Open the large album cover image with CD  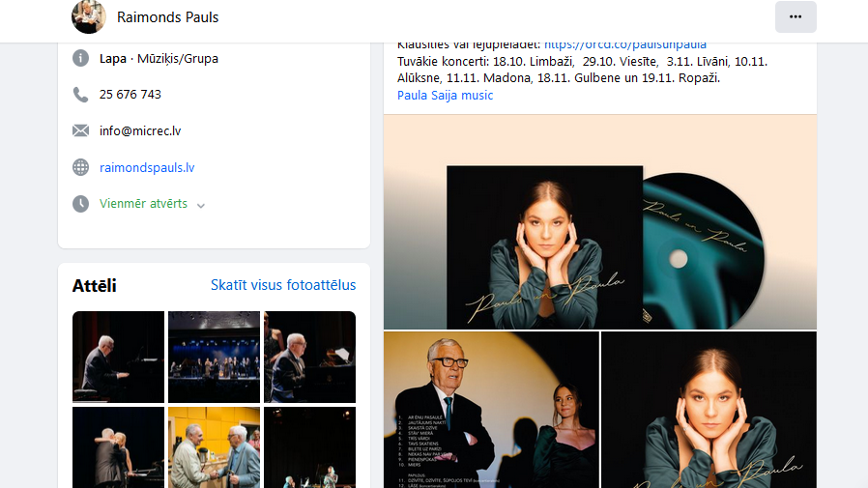(599, 222)
